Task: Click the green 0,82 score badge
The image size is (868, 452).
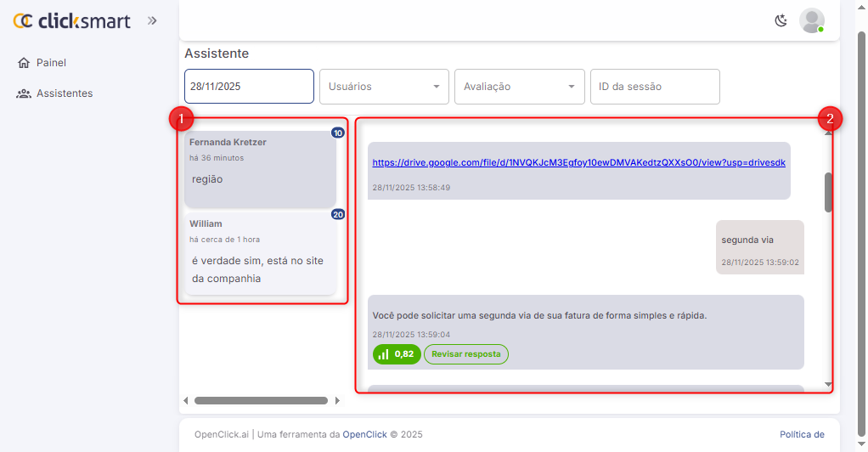Action: point(397,354)
